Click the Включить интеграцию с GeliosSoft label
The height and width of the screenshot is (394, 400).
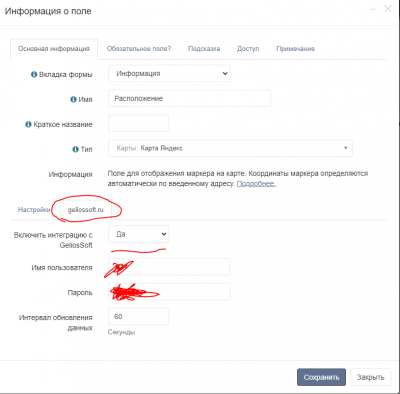pyautogui.click(x=53, y=240)
